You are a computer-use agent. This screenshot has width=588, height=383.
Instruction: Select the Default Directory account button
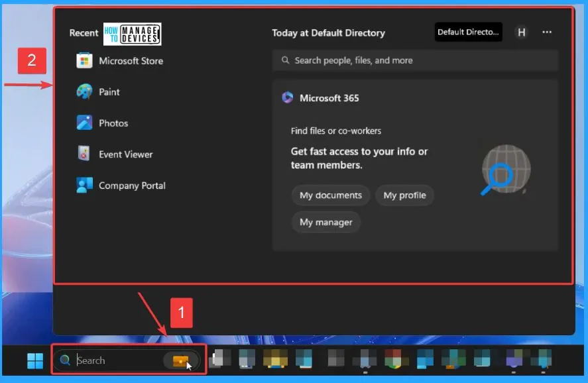(x=469, y=32)
